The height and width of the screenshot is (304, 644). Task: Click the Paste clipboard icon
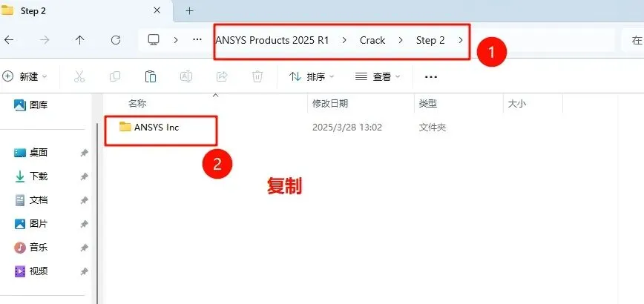pos(151,76)
